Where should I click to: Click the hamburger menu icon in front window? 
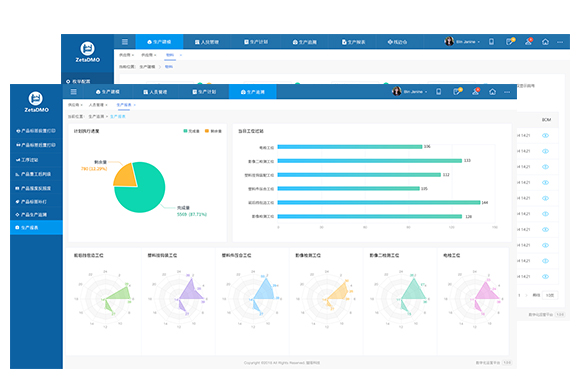tap(74, 92)
